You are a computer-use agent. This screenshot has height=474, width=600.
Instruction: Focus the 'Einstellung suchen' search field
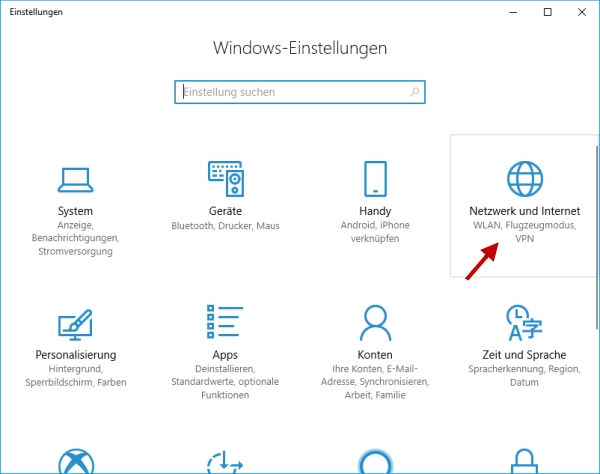point(300,92)
